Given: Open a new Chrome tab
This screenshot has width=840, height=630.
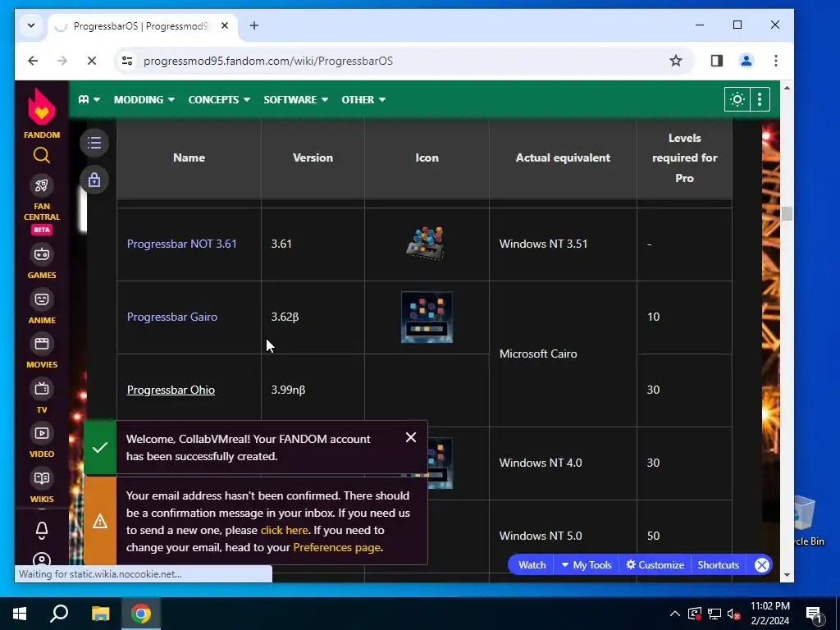Looking at the screenshot, I should [254, 25].
